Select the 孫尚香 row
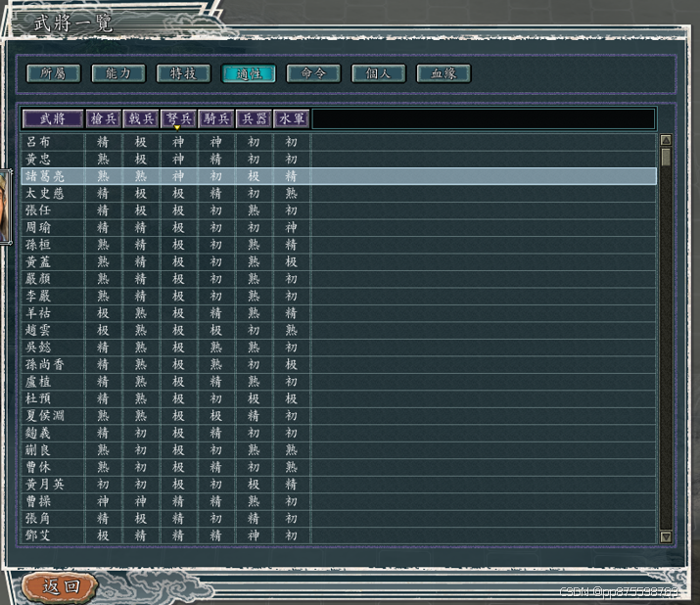This screenshot has height=605, width=700. (339, 364)
